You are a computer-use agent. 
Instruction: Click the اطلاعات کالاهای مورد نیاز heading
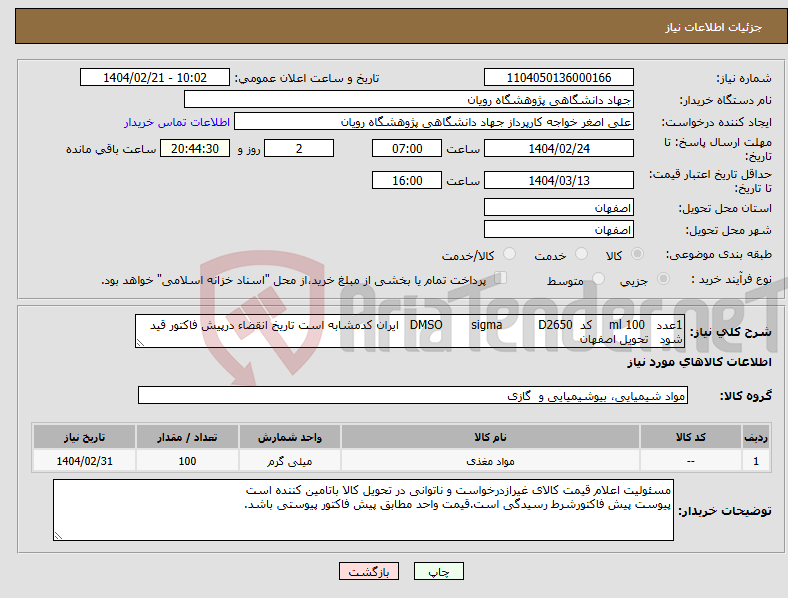point(699,362)
